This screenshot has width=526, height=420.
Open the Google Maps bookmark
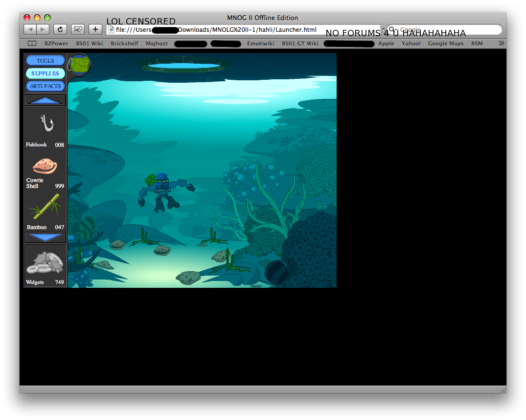(445, 44)
